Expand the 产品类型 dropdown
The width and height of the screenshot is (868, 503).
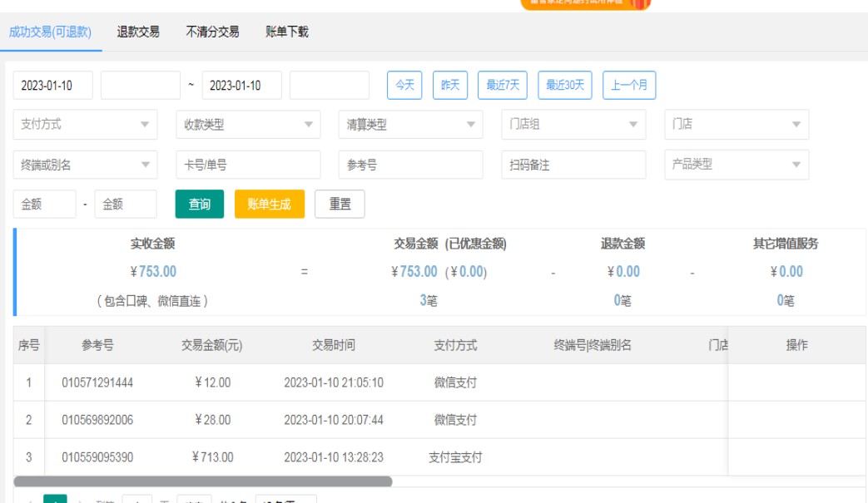pos(736,165)
